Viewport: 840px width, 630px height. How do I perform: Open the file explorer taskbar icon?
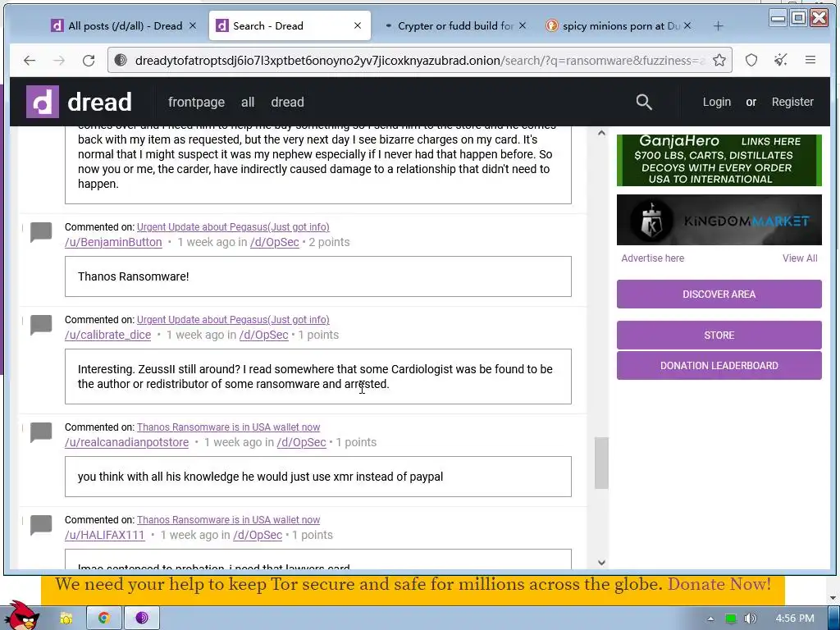pyautogui.click(x=66, y=618)
